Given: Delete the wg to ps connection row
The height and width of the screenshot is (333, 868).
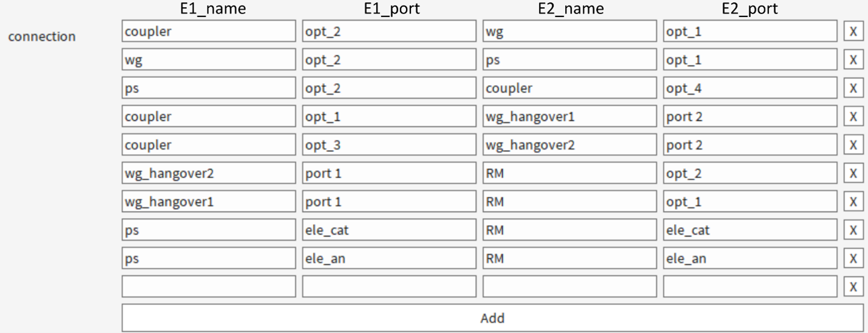Looking at the screenshot, I should pyautogui.click(x=853, y=60).
